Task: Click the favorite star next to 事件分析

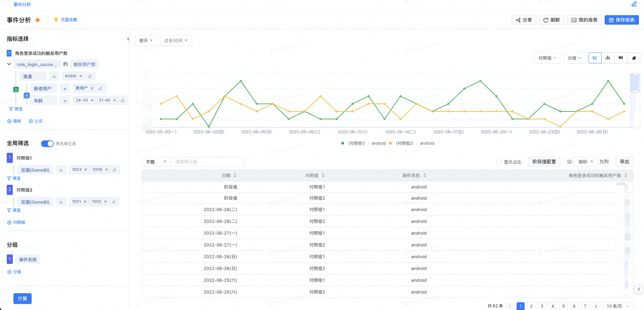Action: pos(38,20)
